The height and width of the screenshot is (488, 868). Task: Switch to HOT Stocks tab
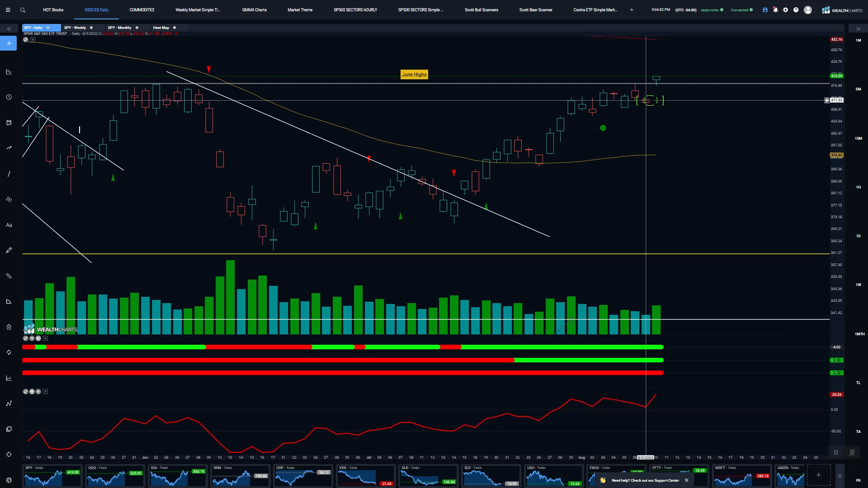click(53, 9)
